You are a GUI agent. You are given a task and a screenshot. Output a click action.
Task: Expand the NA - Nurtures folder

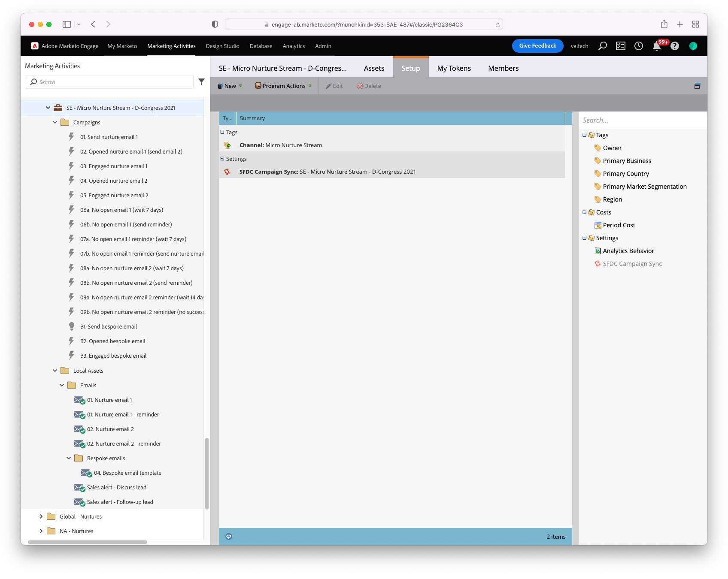(x=41, y=531)
